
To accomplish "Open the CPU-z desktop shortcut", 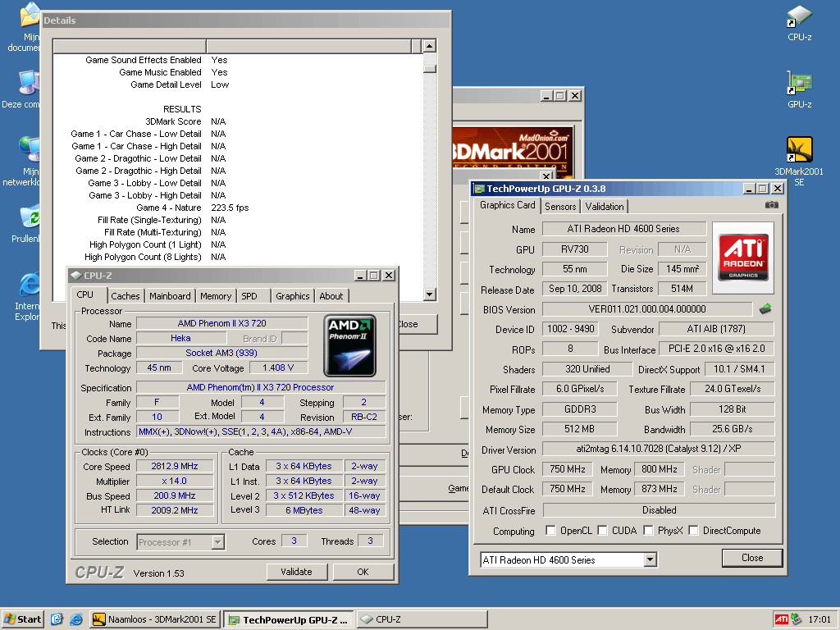I will [x=799, y=16].
